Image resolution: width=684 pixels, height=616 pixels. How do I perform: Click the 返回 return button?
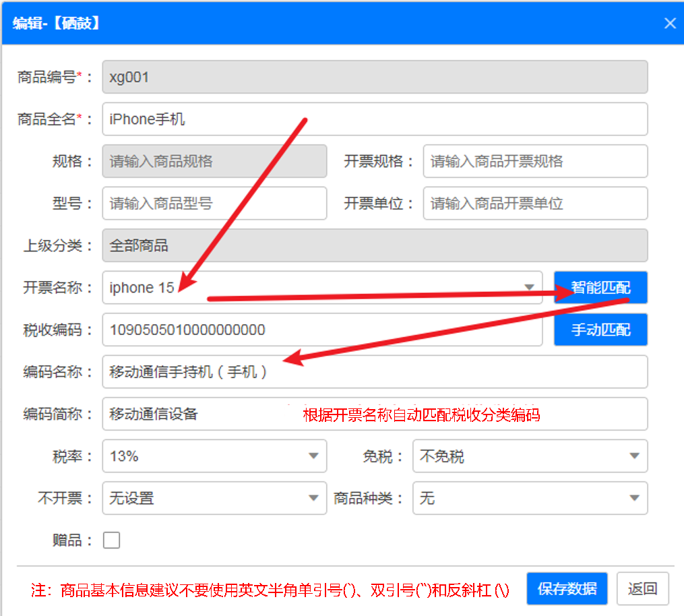(642, 588)
